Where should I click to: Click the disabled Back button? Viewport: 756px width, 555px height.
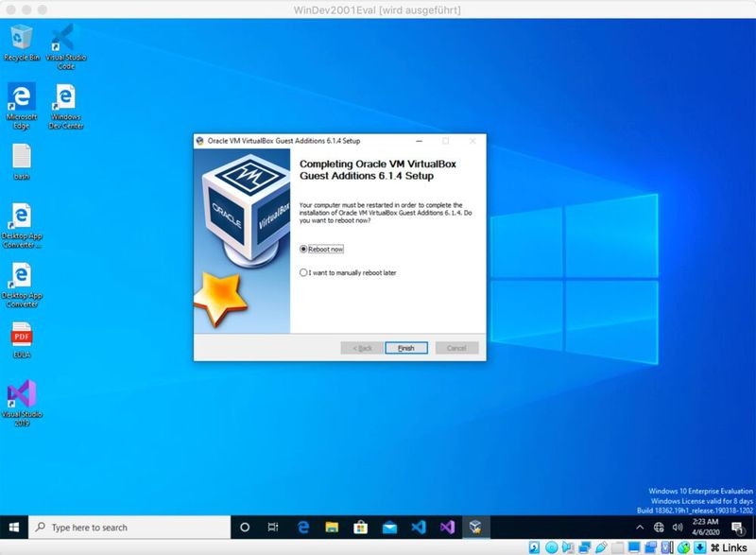[362, 348]
